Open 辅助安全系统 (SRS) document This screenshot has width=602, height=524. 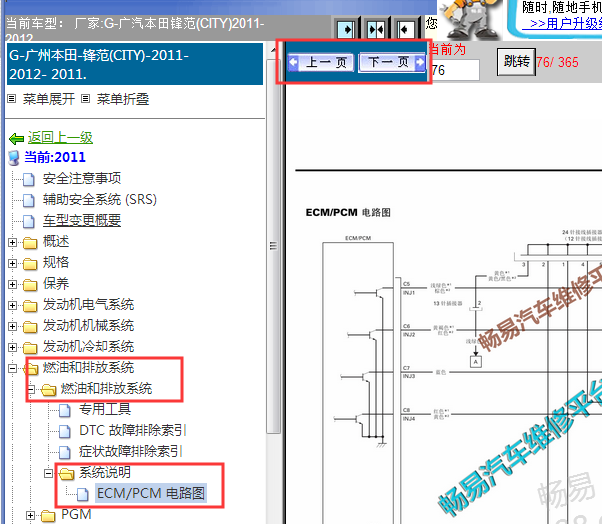(x=100, y=199)
